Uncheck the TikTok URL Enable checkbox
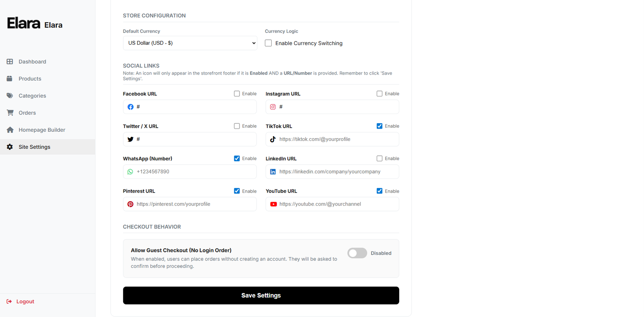644x317 pixels. [x=380, y=126]
